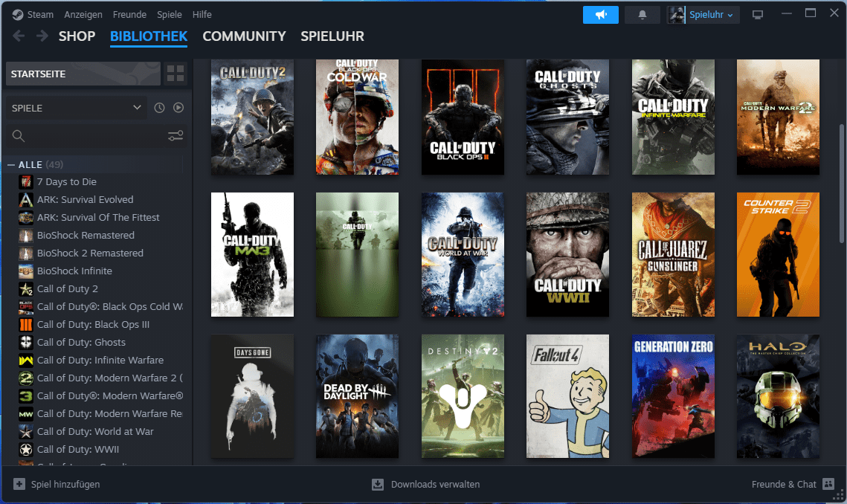Collapse the ALLE (49) category

tap(11, 165)
